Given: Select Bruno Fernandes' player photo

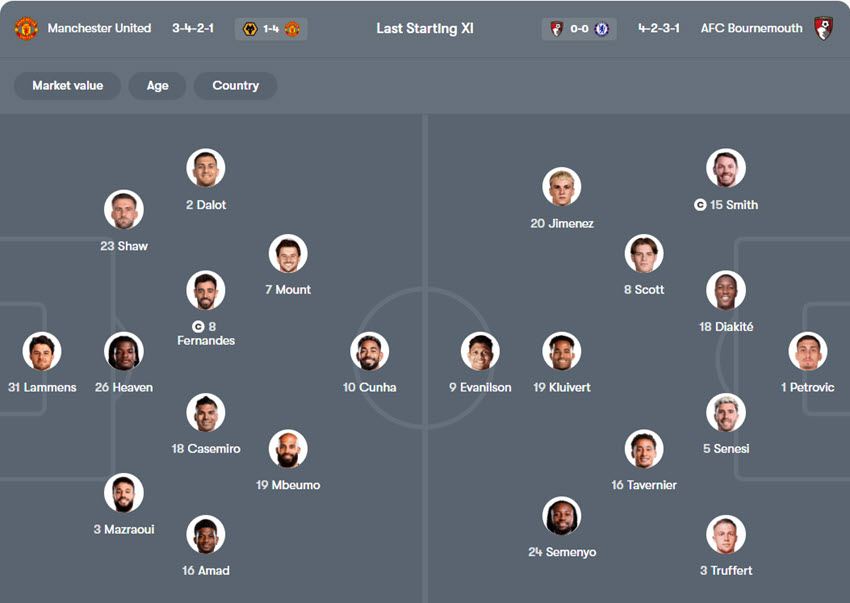Looking at the screenshot, I should coord(206,290).
